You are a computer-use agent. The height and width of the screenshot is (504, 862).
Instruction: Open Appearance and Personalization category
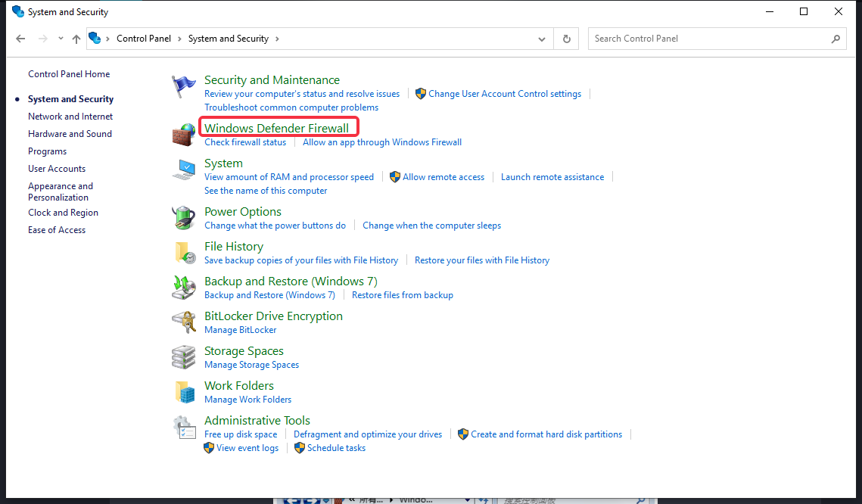pos(61,191)
